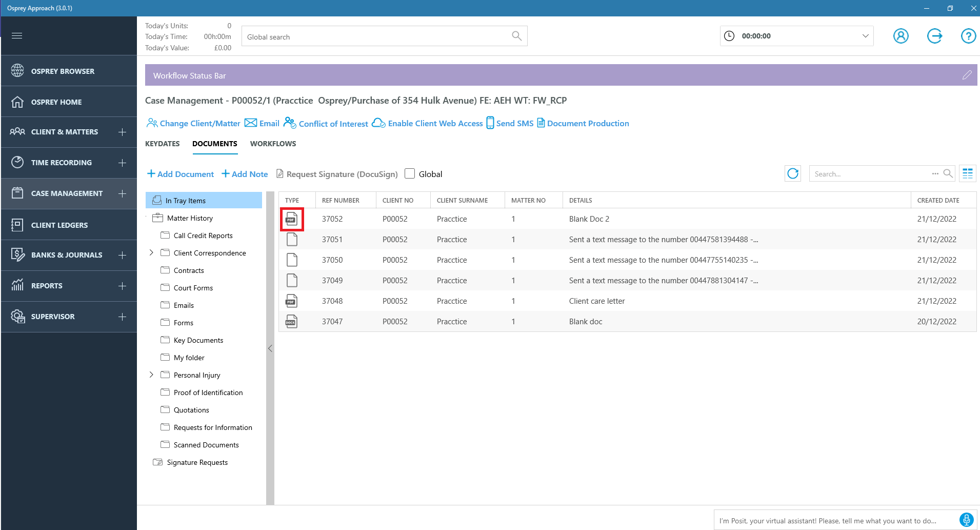Switch to the KEYDATES tab

(x=162, y=144)
